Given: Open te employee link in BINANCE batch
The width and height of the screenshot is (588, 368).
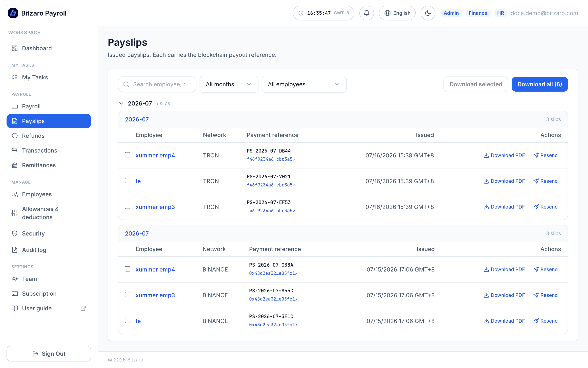Looking at the screenshot, I should pos(138,321).
